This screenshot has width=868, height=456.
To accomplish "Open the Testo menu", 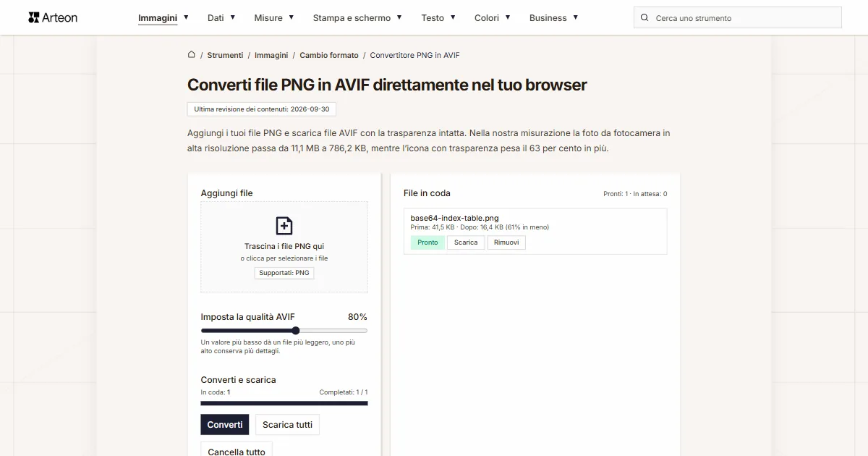I will pyautogui.click(x=433, y=17).
